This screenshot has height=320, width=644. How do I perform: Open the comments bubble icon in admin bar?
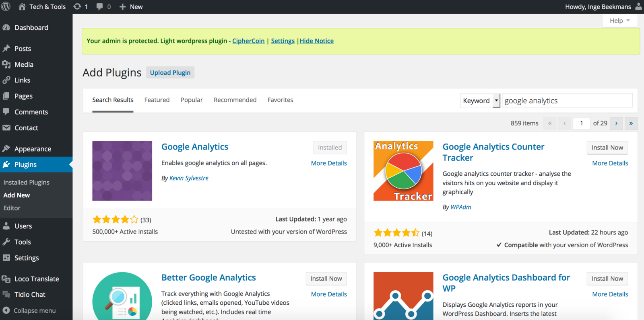pyautogui.click(x=99, y=6)
